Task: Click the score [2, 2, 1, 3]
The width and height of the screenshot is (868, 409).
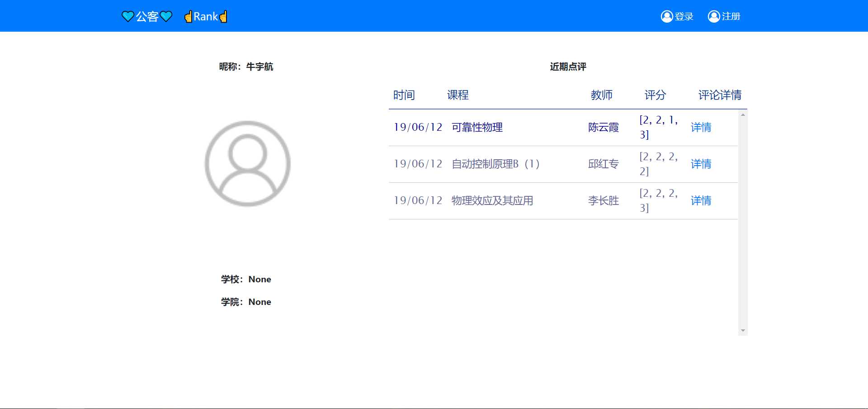Action: [x=659, y=127]
